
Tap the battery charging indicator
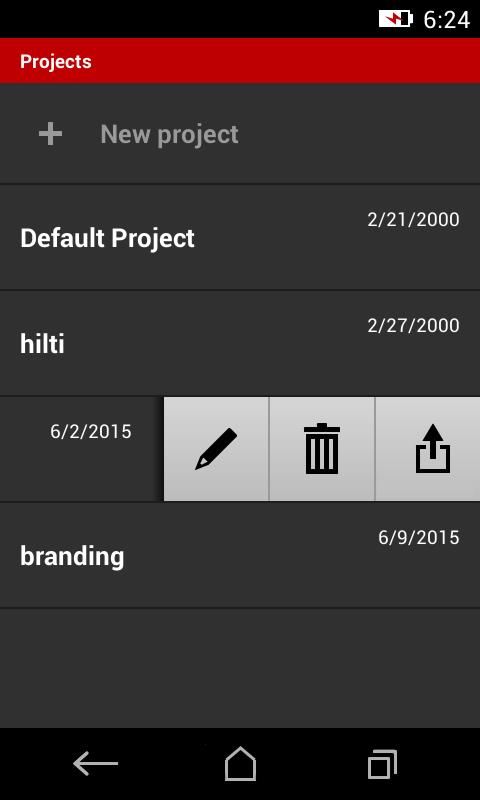pyautogui.click(x=395, y=19)
